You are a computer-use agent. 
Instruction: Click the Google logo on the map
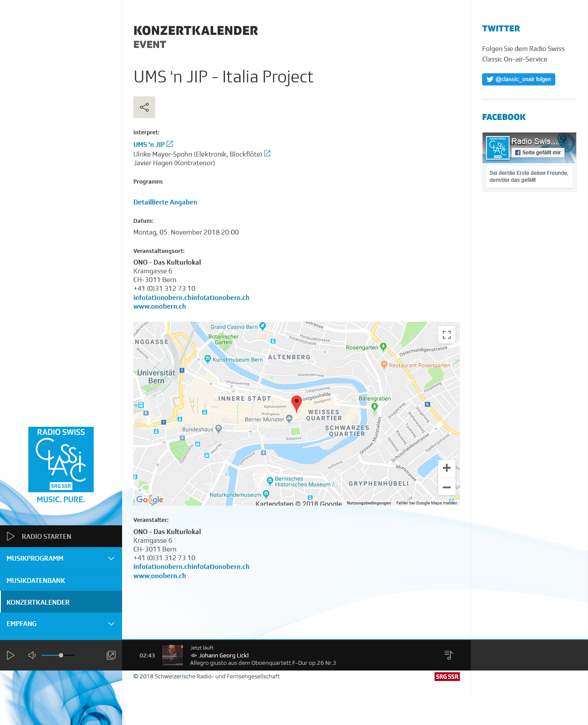(x=150, y=500)
